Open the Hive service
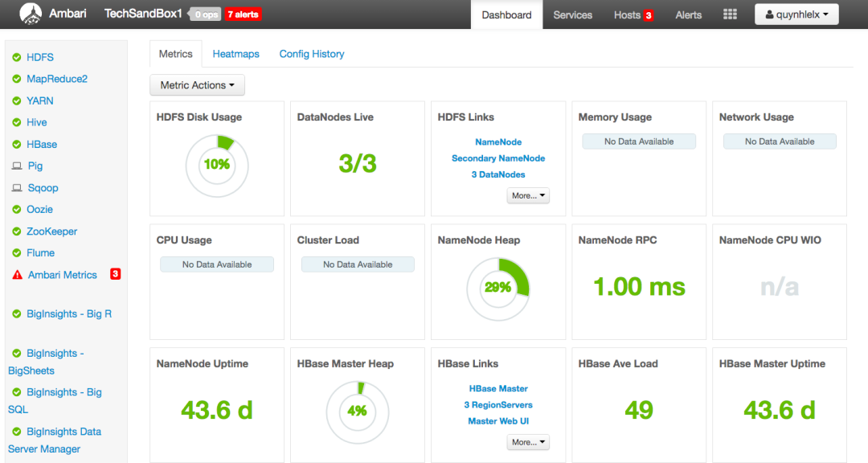The height and width of the screenshot is (463, 868). pos(36,122)
